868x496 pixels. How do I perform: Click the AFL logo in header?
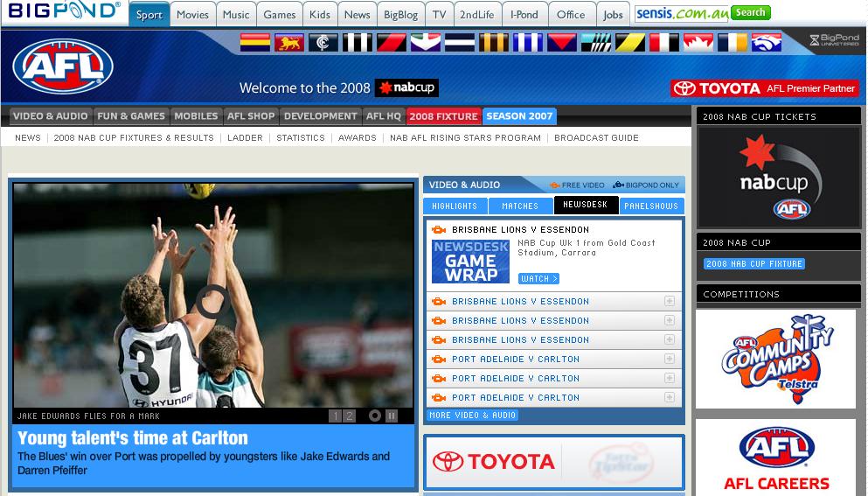tap(63, 66)
